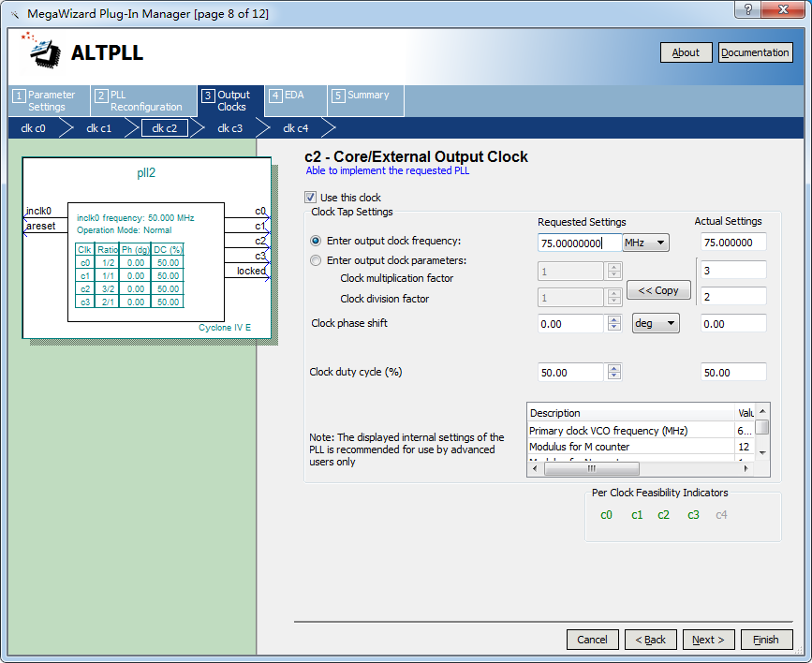Decrease clock phase shift with down spinner
The image size is (812, 663).
[x=614, y=328]
